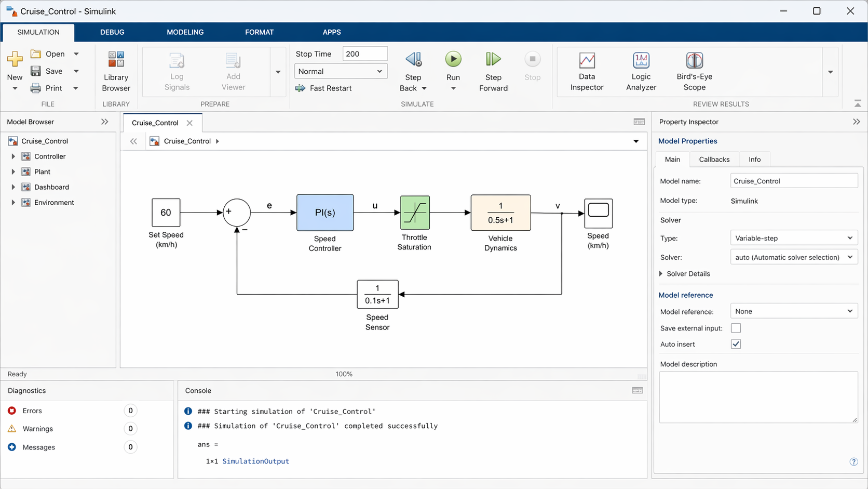The width and height of the screenshot is (868, 489).
Task: Open the Step Back options arrow
Action: (x=424, y=88)
